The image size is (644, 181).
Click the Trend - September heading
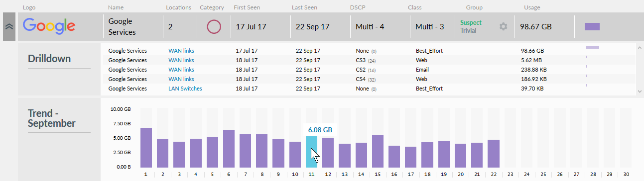coord(52,118)
